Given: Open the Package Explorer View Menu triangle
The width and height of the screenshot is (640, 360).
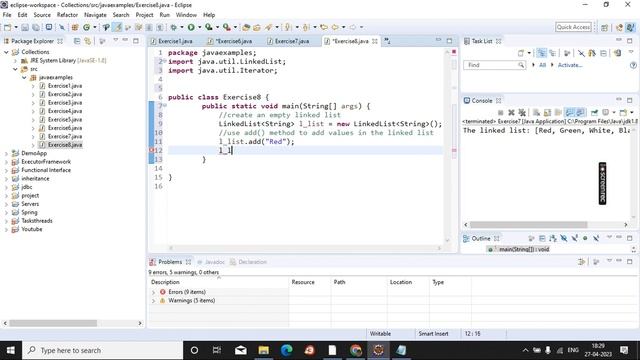Looking at the screenshot, I should coord(116,40).
